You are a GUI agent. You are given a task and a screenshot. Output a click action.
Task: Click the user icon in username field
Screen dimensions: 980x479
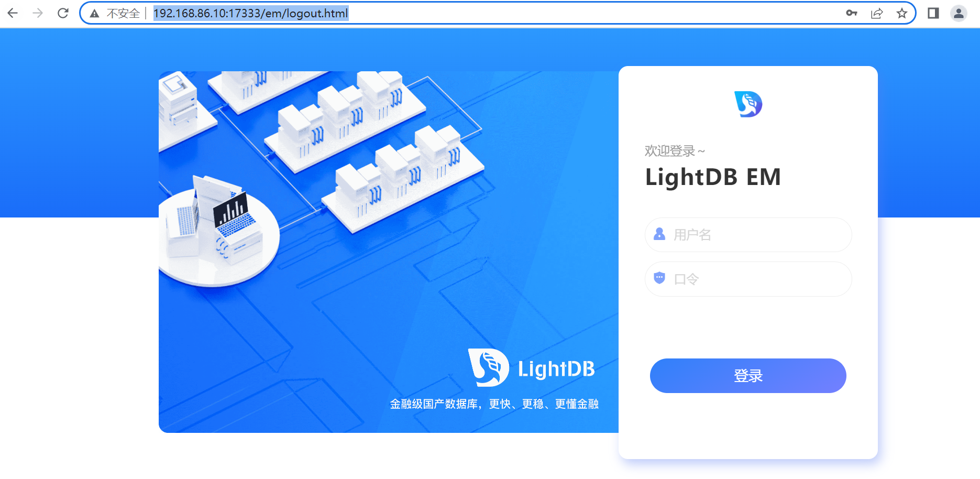pos(659,234)
